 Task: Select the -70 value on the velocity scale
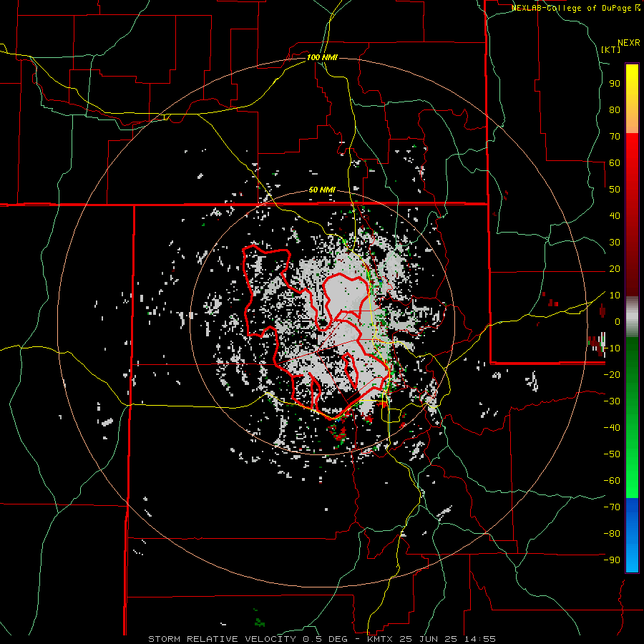click(612, 507)
